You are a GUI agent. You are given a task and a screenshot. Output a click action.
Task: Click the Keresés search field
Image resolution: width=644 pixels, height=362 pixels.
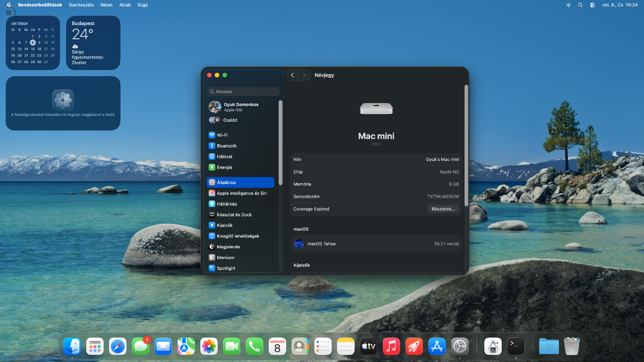243,91
